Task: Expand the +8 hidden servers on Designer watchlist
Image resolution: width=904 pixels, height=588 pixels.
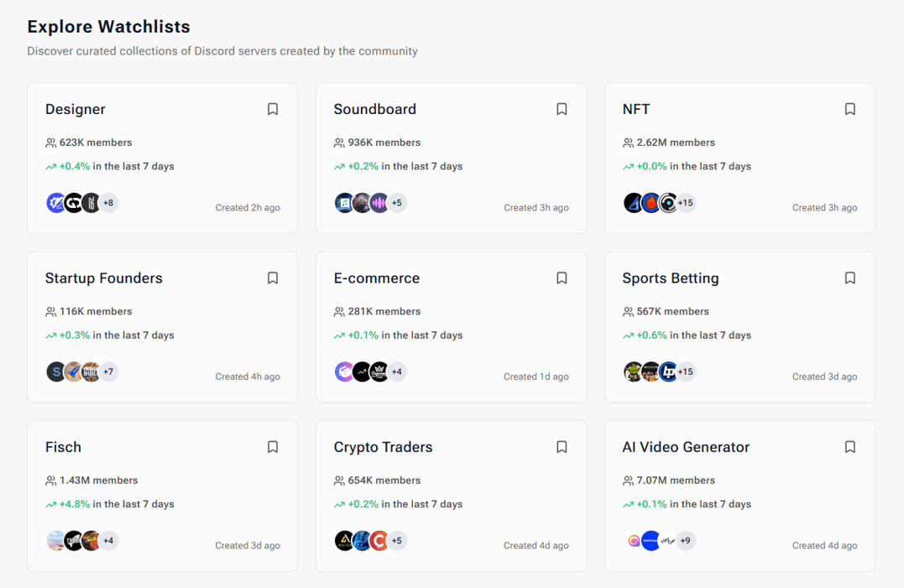Action: click(108, 202)
